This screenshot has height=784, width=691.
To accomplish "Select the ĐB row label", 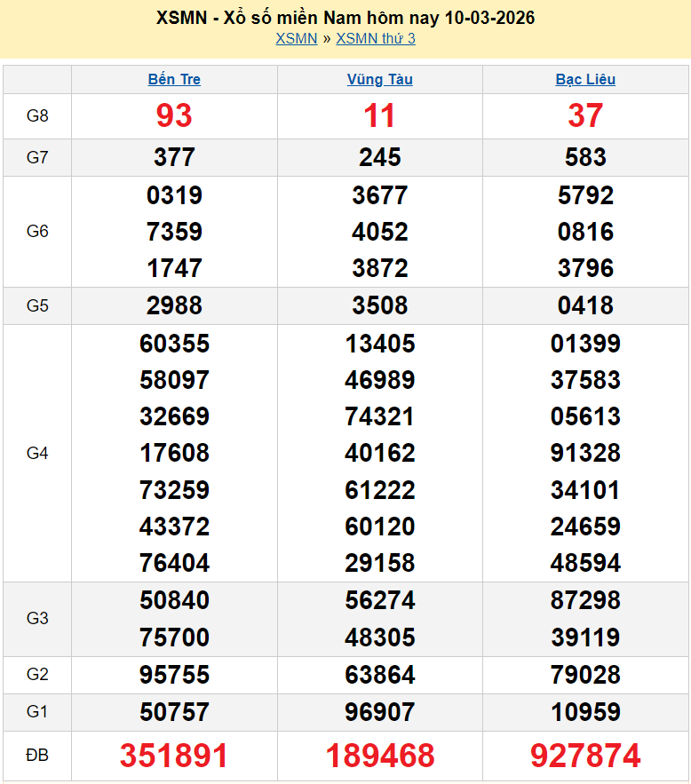I will tap(37, 756).
